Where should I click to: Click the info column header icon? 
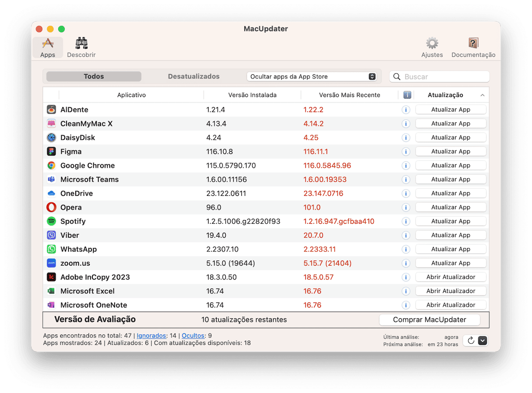point(406,95)
